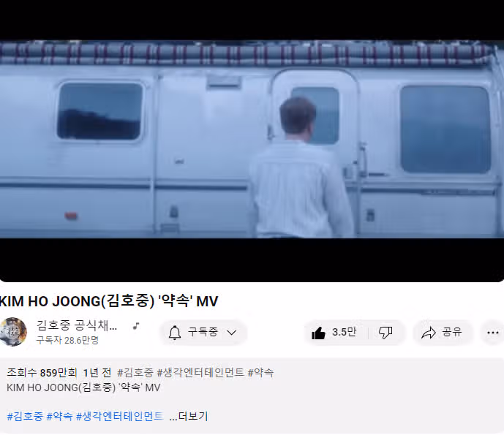Viewport: 504px width, 435px height.
Task: Click the blue #김호중 hashtag
Action: pyautogui.click(x=25, y=417)
